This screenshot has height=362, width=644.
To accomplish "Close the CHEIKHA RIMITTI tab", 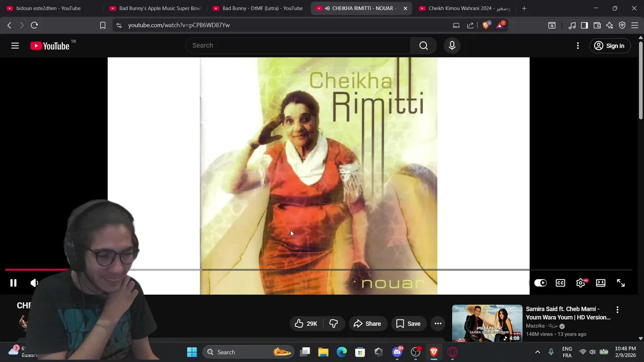I will click(406, 9).
